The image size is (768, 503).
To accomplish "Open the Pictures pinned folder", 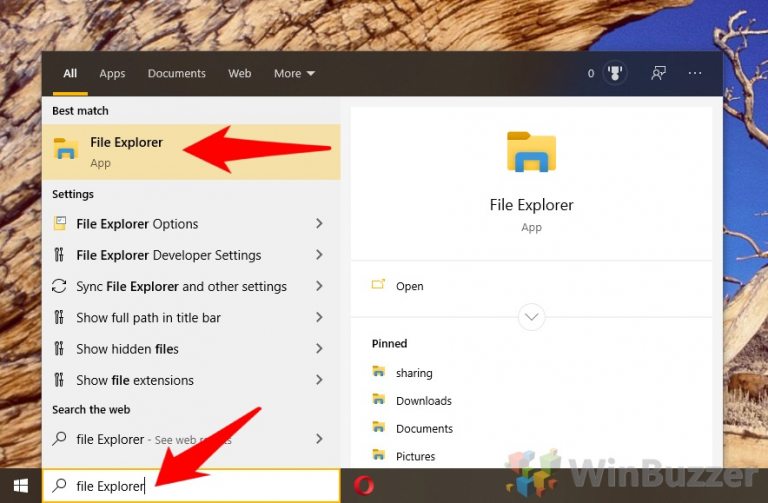I will 415,456.
